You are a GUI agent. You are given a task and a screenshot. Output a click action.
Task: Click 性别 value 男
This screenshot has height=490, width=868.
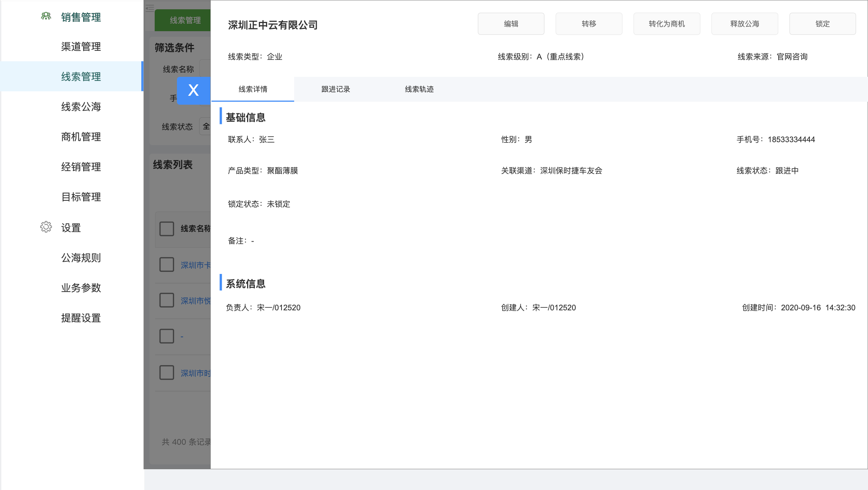(528, 140)
